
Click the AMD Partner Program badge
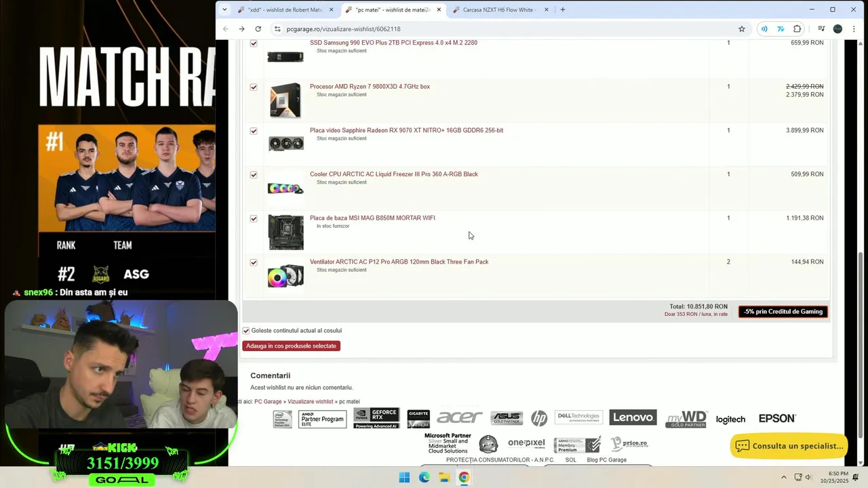322,419
